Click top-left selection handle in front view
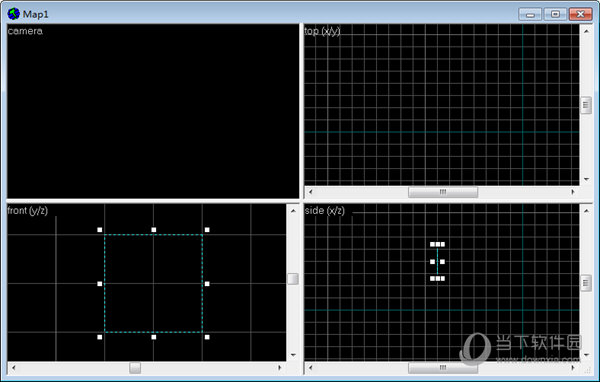The width and height of the screenshot is (600, 382). 99,230
